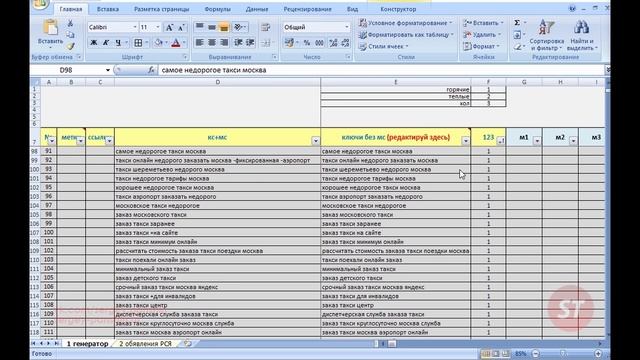
Task: Toggle bold formatting (Ж)
Action: tap(93, 42)
